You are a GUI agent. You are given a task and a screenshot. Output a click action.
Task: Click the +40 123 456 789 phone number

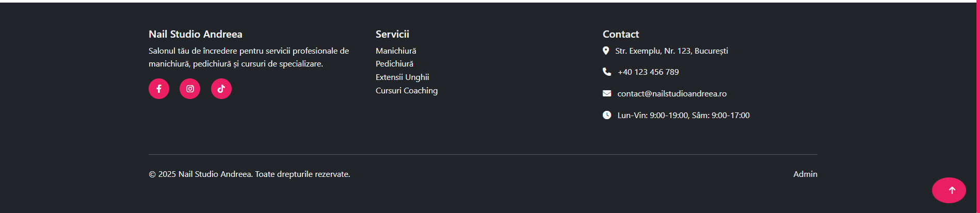[x=648, y=72]
